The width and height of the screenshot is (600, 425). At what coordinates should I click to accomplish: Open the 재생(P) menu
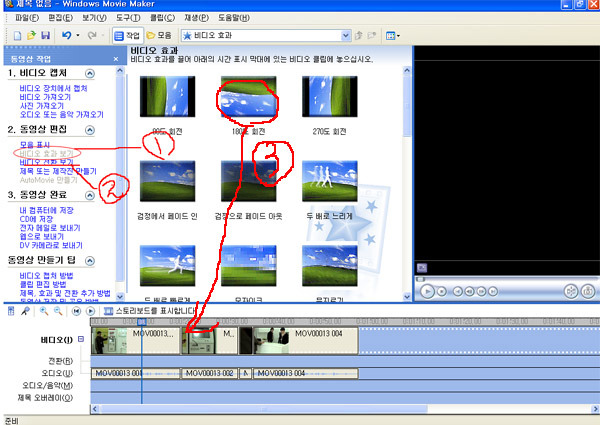[196, 18]
